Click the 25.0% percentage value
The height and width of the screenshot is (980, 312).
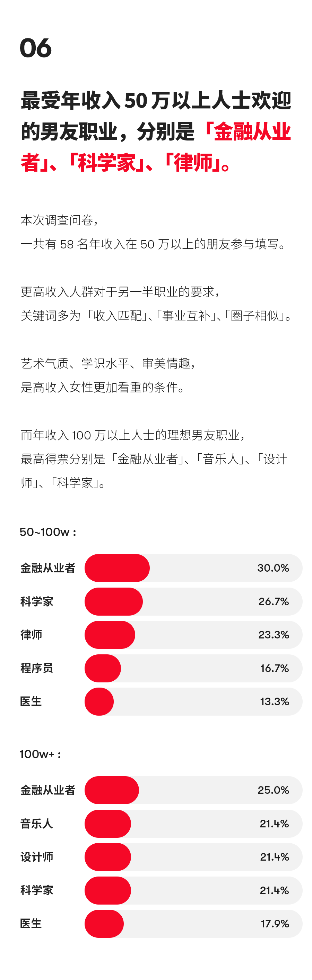click(x=273, y=790)
